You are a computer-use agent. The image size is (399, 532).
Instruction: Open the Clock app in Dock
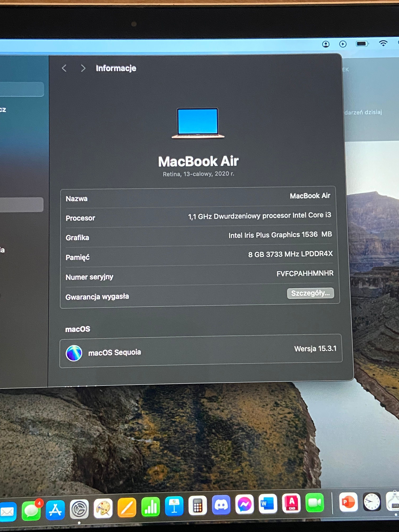(x=372, y=502)
